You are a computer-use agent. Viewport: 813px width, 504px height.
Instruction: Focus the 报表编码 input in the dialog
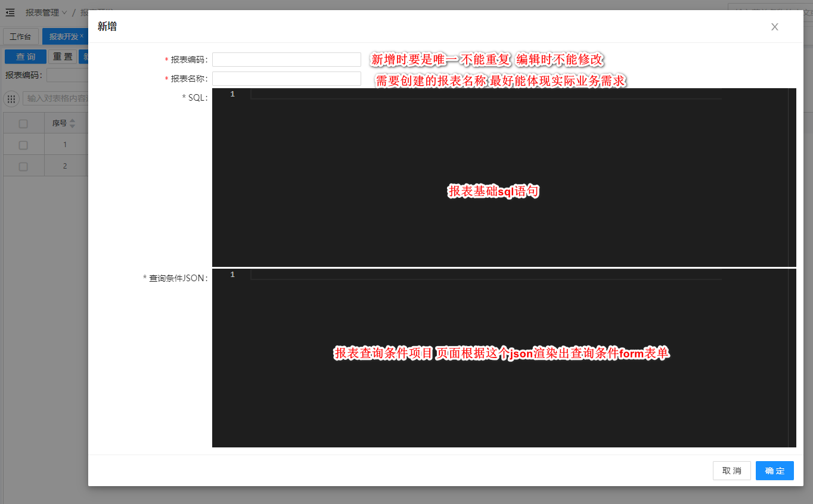pyautogui.click(x=287, y=60)
